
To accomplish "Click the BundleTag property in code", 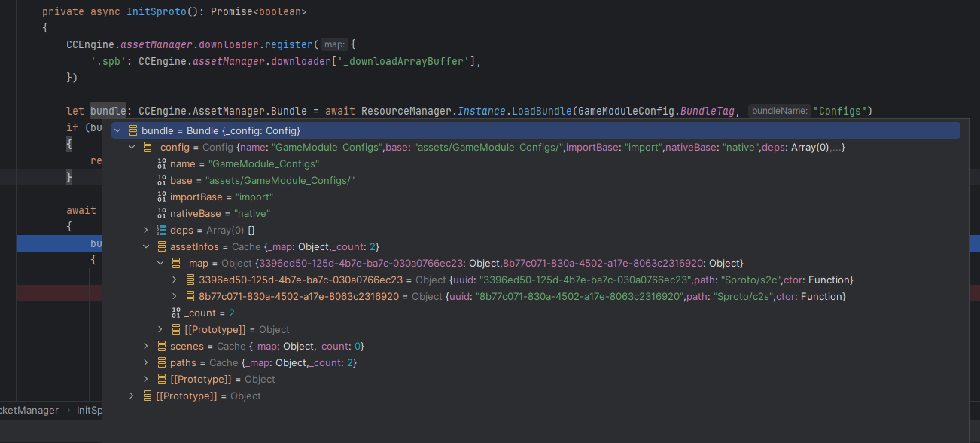I will [x=708, y=112].
